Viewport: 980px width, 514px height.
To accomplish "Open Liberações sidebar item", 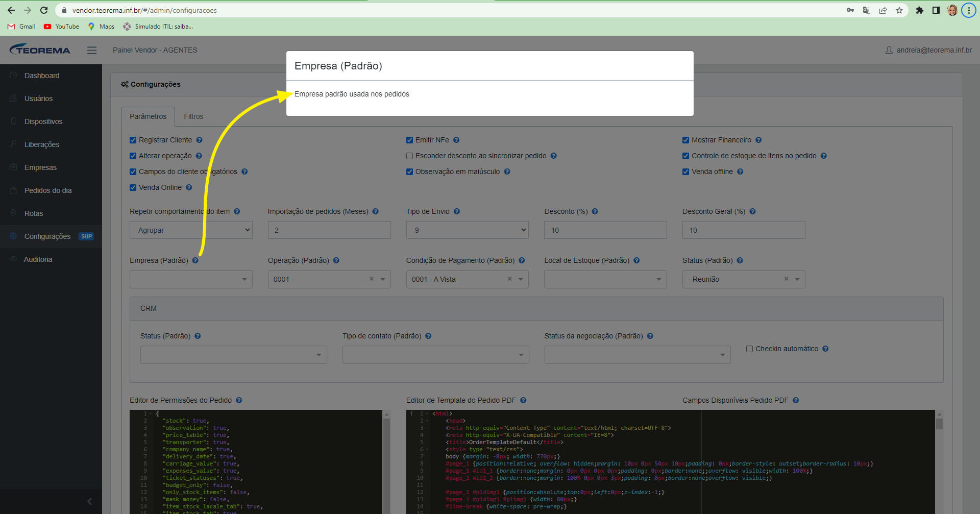I will tap(51, 144).
